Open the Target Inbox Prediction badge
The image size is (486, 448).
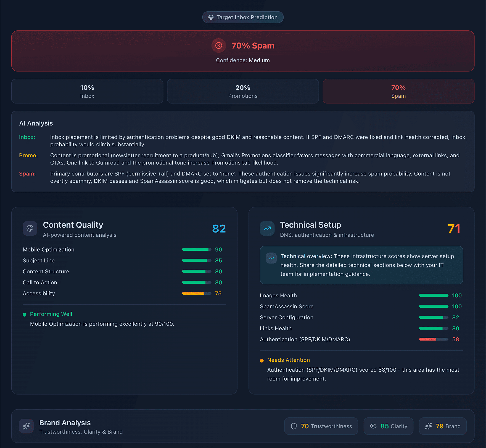coord(243,17)
